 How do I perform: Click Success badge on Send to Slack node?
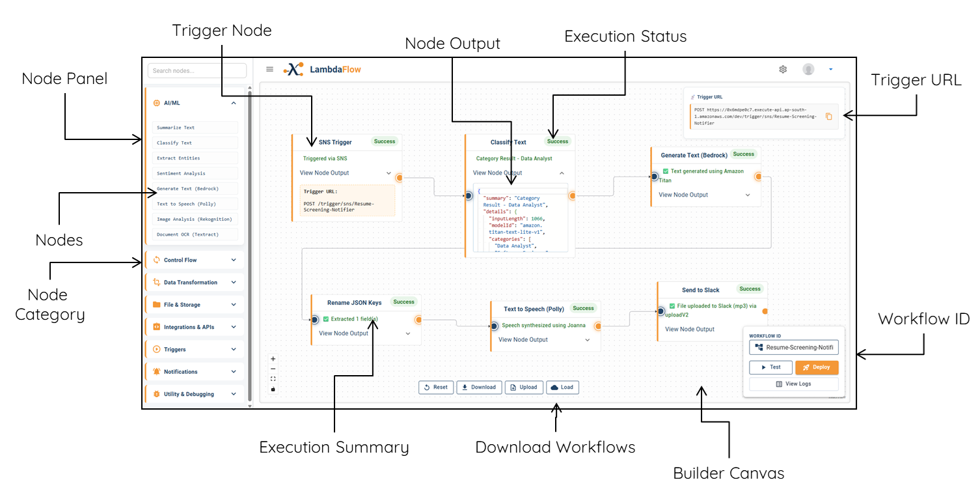(x=750, y=289)
